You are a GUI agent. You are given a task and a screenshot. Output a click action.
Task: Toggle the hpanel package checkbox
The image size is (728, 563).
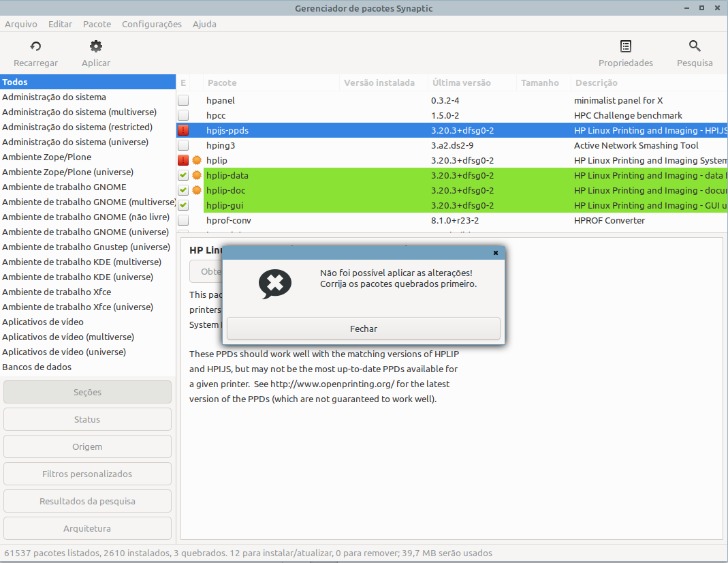point(183,100)
